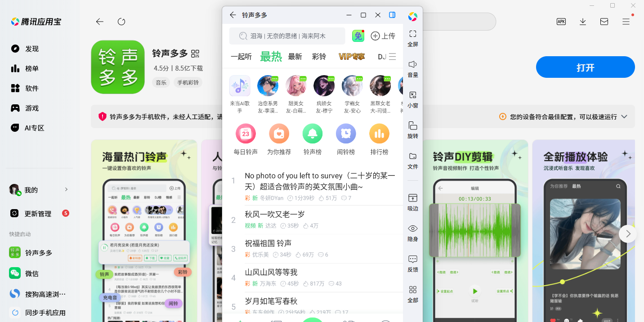The height and width of the screenshot is (322, 644).
Task: Open the VIP专享 tab
Action: pos(352,57)
